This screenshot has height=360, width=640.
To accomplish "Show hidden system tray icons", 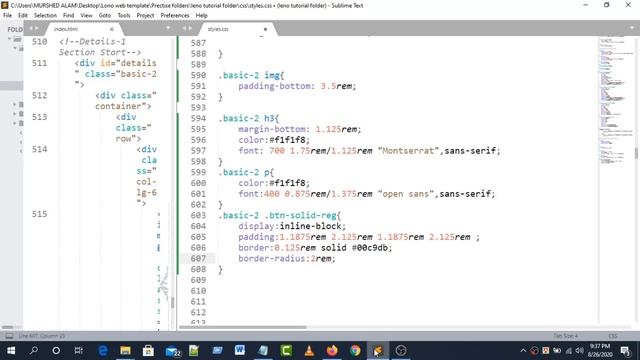I will 523,351.
